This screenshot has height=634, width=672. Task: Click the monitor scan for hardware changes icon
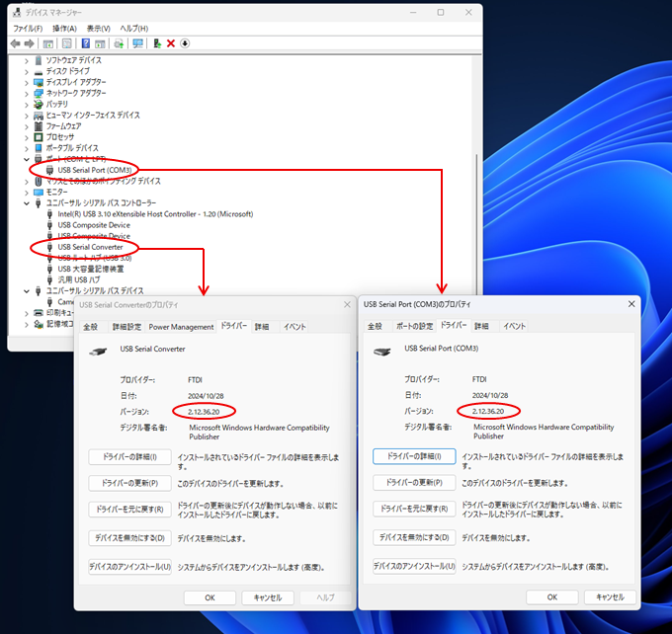[x=137, y=43]
